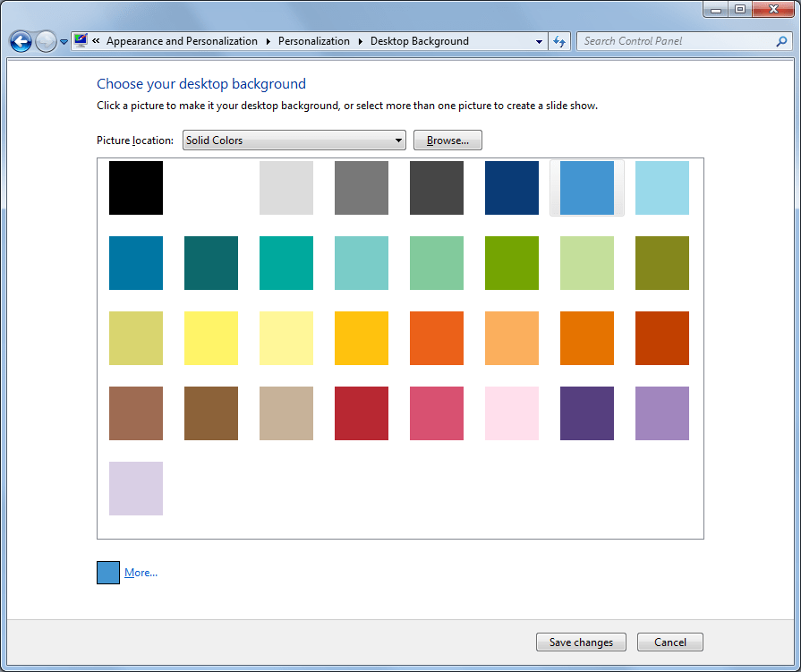Click the Refresh icon beside address bar
Screen dimensions: 801x672
pyautogui.click(x=559, y=41)
